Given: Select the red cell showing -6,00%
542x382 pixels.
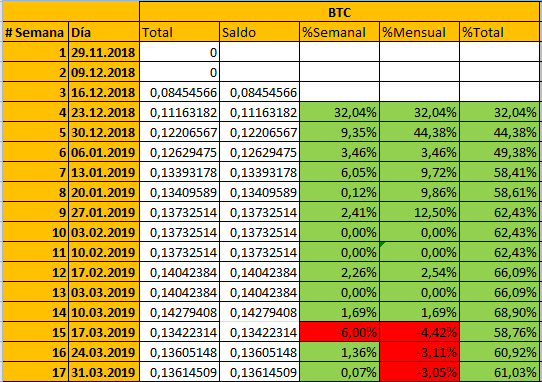Looking at the screenshot, I should coord(339,332).
